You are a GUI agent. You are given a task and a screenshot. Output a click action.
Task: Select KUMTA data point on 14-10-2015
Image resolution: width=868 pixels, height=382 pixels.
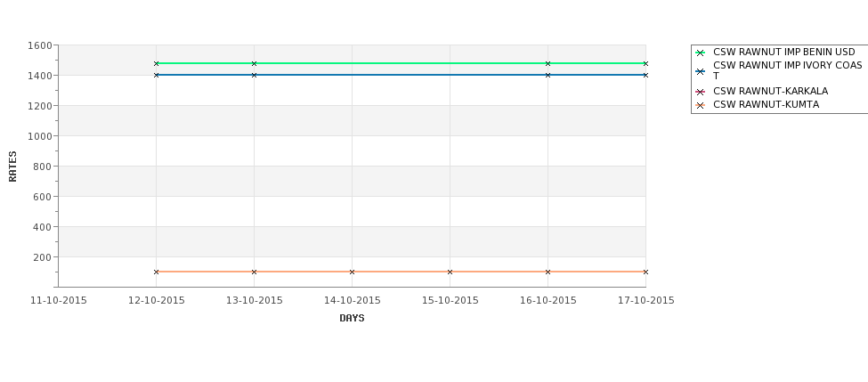click(x=352, y=272)
